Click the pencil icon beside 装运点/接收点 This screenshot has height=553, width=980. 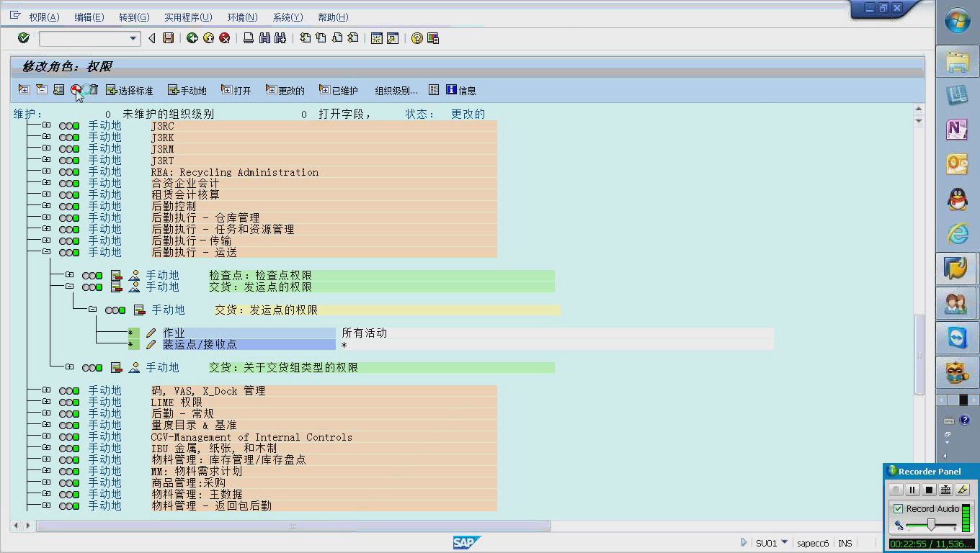(x=151, y=344)
